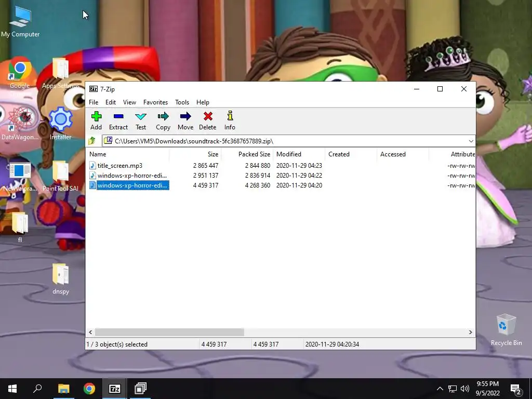532x399 pixels.
Task: Click Chrome icon in taskbar
Action: coord(89,389)
